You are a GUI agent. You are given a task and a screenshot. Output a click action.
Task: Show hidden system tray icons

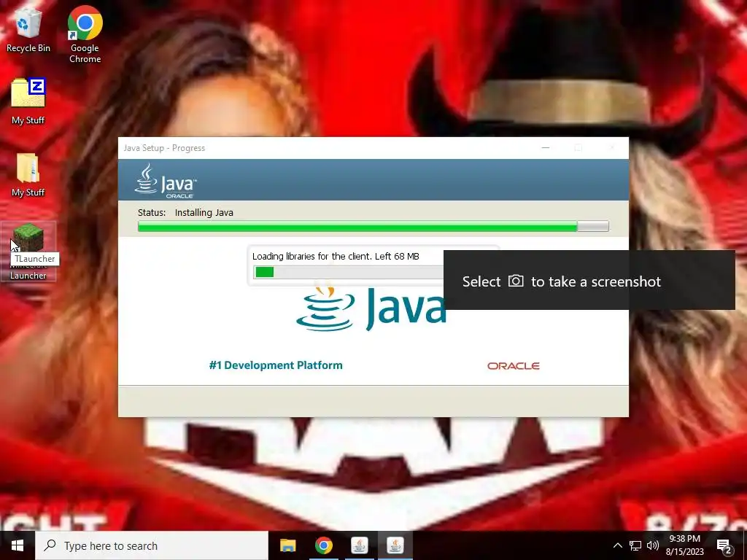click(617, 545)
